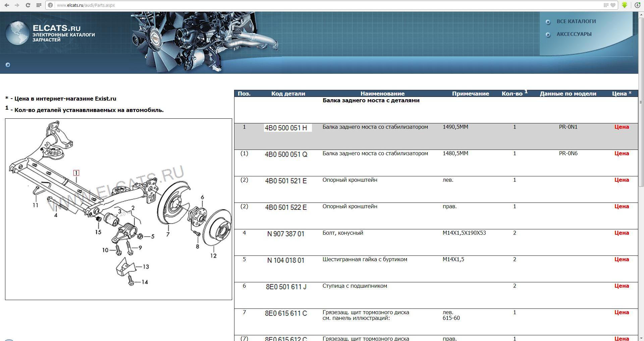Click Цена link for hub 8E0 501 611 J
Screen dimensions: 644x341
tap(621, 286)
